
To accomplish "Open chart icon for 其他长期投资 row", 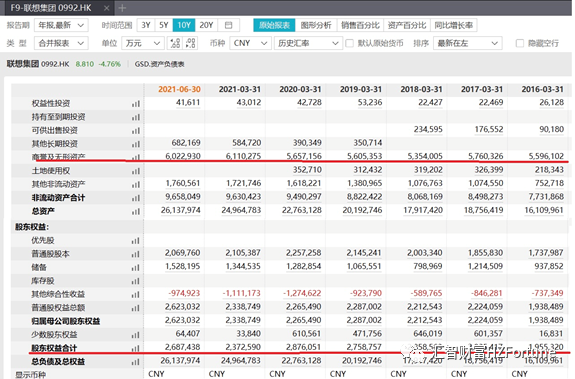I will coord(136,144).
